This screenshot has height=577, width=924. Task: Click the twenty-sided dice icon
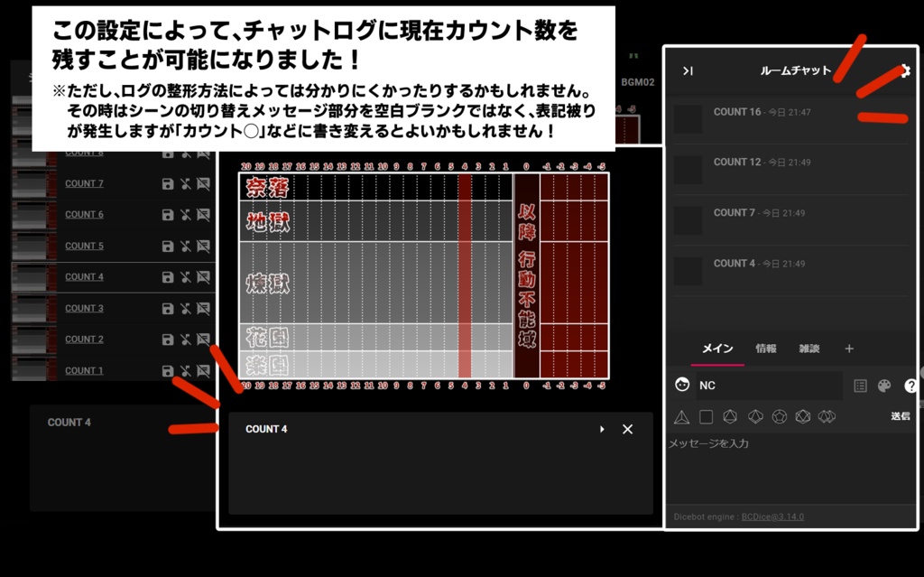click(x=803, y=415)
